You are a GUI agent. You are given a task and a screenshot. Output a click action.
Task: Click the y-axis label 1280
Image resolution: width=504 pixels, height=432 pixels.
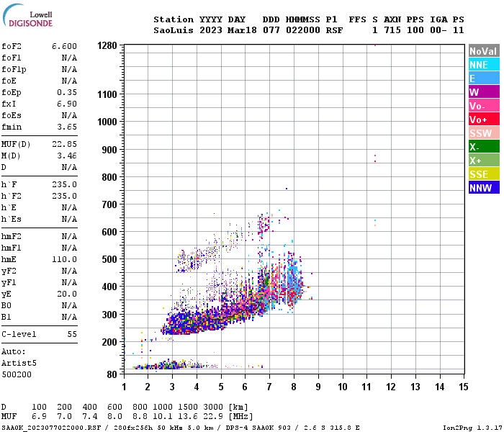pos(107,45)
